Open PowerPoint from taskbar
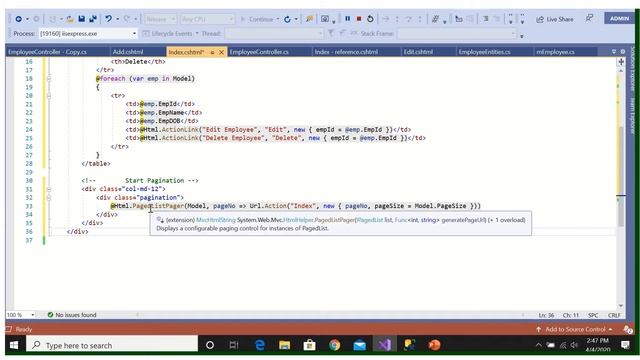The image size is (640, 360). [x=434, y=345]
